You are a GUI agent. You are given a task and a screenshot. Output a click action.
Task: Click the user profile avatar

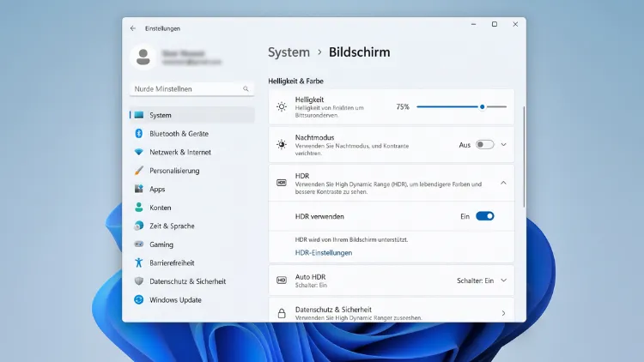point(143,57)
